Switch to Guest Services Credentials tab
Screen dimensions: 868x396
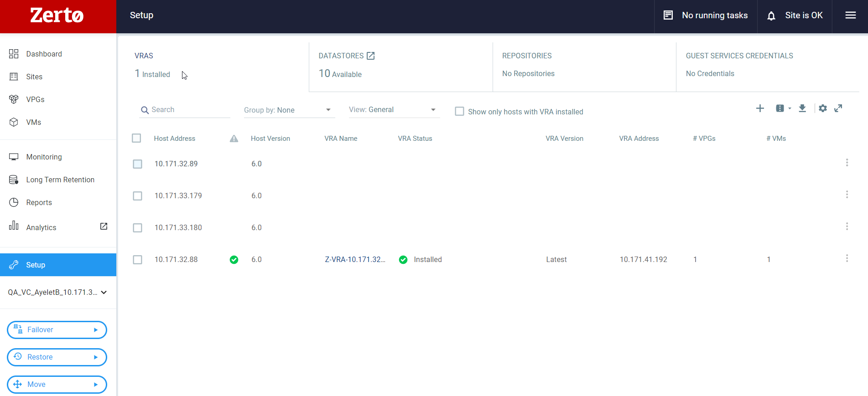pos(768,67)
